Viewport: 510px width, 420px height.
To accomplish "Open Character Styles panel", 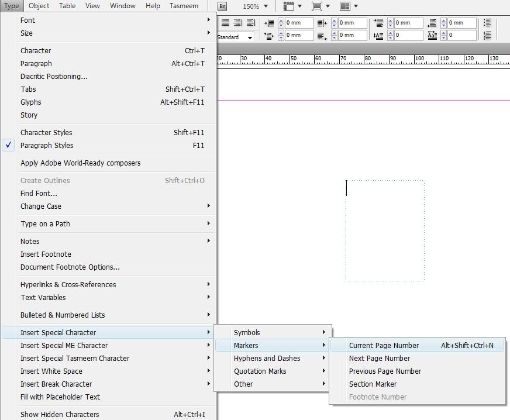I will (109, 132).
